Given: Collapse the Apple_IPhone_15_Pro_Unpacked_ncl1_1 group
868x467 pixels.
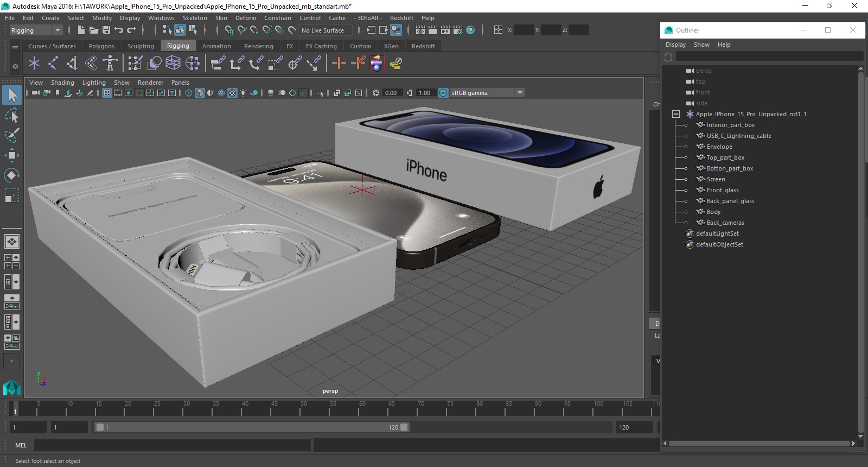Looking at the screenshot, I should coord(676,114).
